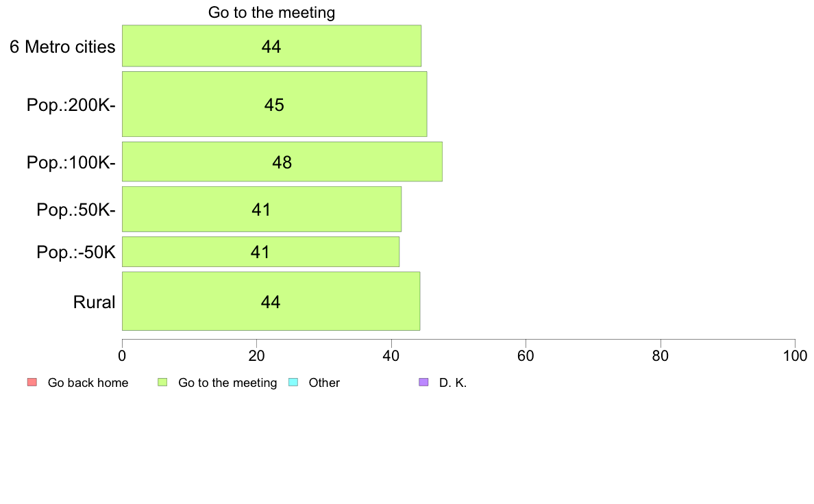Click the D. K. legend label

pos(453,383)
